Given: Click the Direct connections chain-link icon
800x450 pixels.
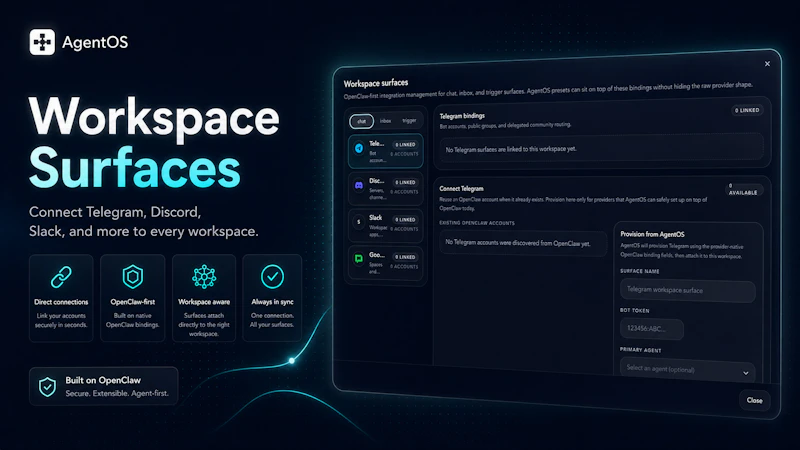Looking at the screenshot, I should click(x=61, y=277).
